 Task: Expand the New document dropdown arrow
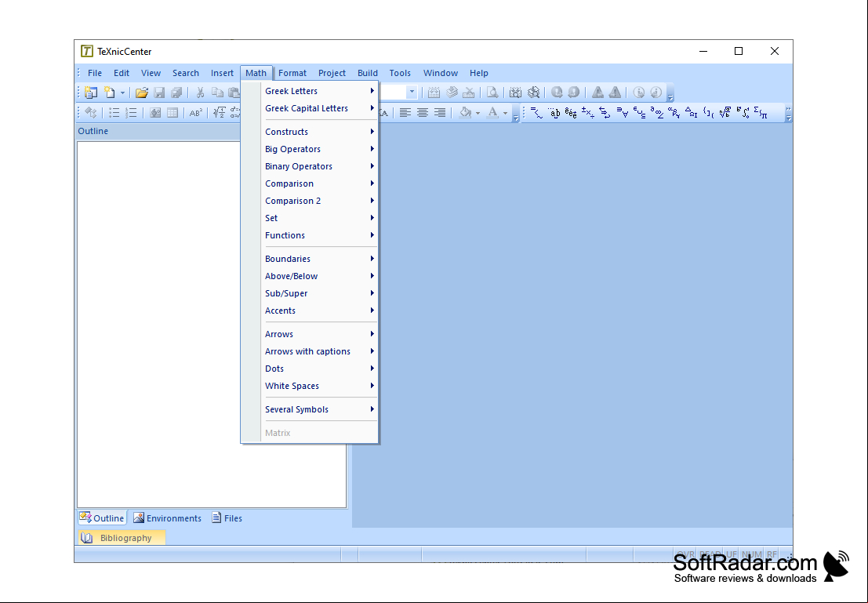coord(122,93)
